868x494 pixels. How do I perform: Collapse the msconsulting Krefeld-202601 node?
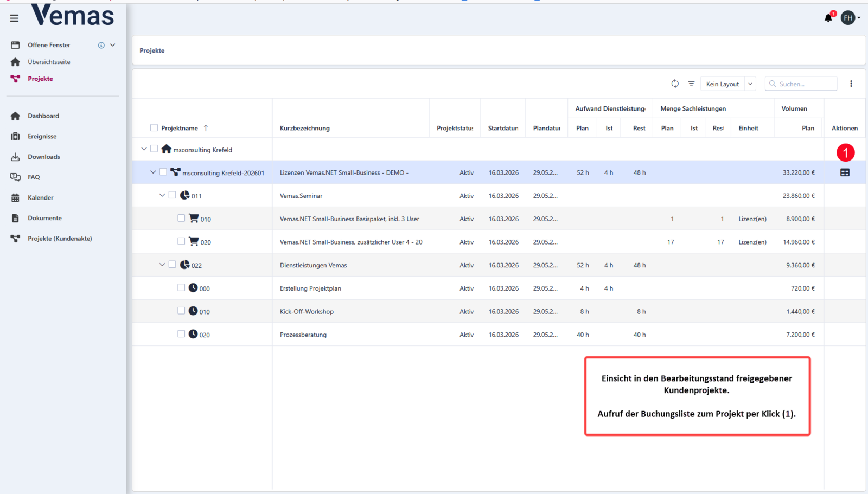[153, 172]
